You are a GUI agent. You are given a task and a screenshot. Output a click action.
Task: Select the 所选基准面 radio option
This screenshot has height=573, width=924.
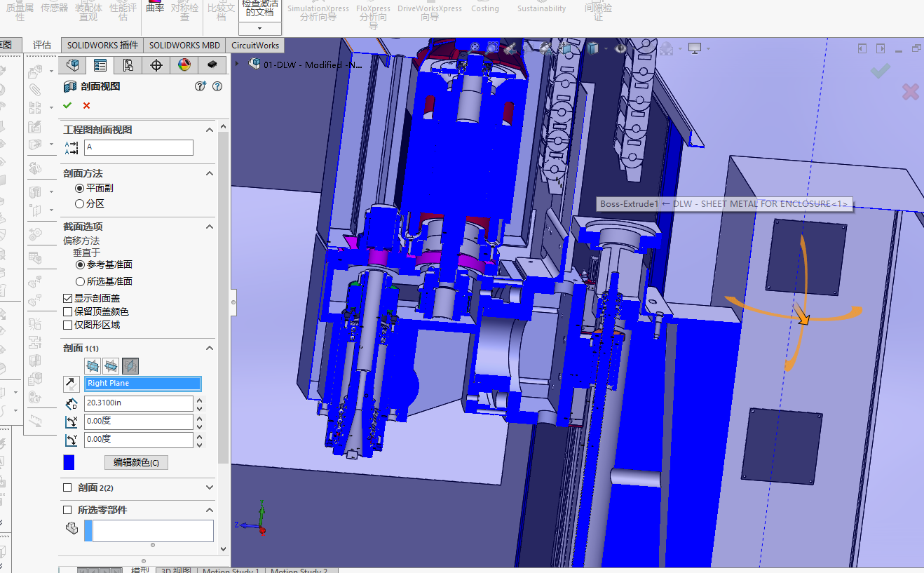80,281
